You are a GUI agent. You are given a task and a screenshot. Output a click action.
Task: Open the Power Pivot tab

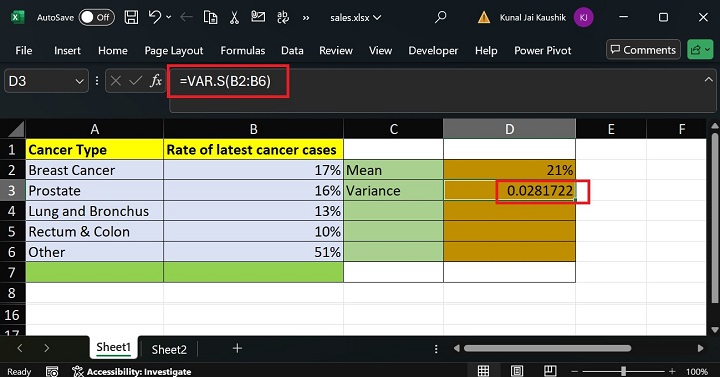[542, 51]
